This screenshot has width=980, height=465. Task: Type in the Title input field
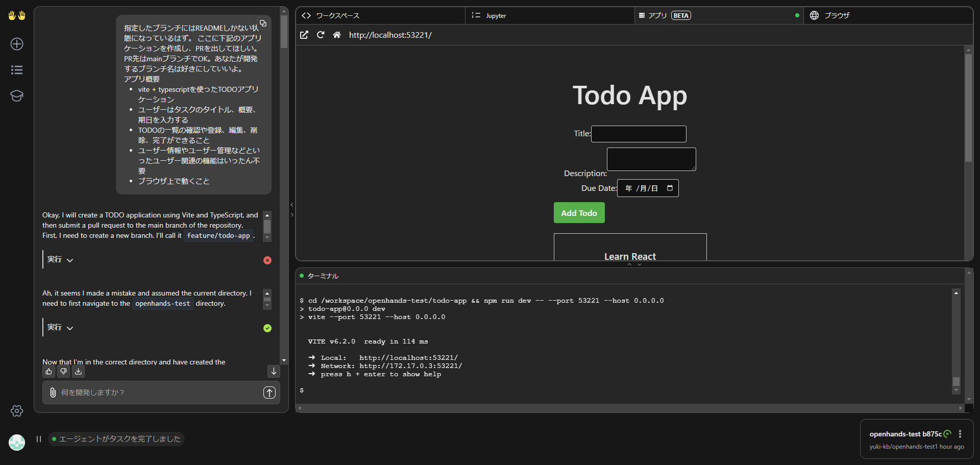(639, 134)
